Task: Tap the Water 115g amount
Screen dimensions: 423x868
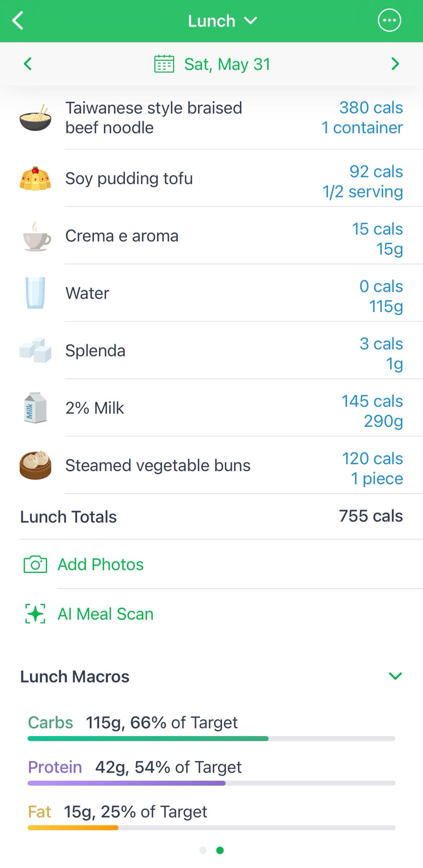Action: tap(386, 306)
